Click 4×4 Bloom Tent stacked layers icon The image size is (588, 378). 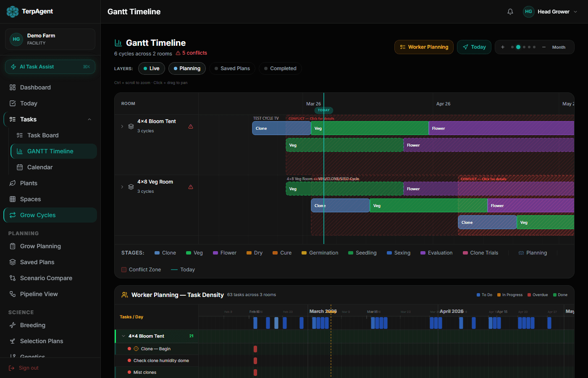pos(131,126)
